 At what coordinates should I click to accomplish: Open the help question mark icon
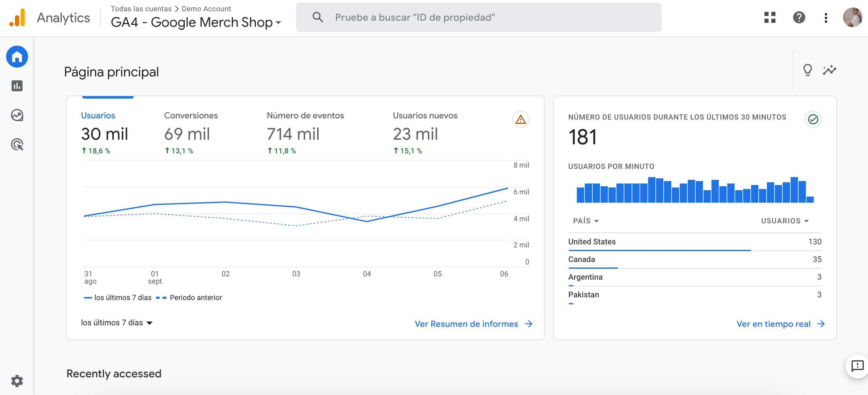(x=799, y=18)
